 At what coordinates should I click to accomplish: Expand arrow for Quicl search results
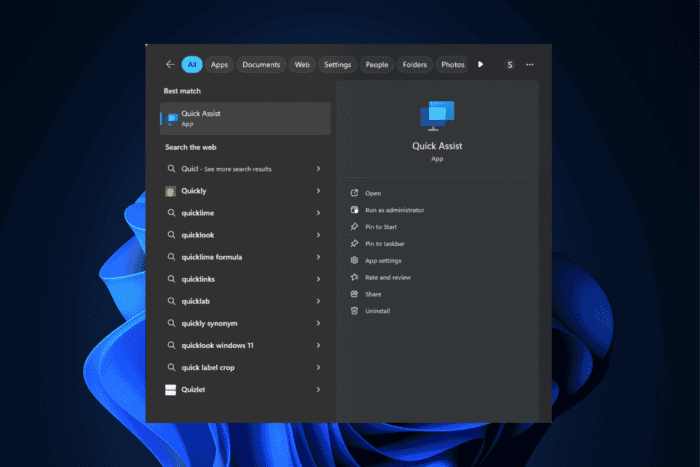point(318,169)
